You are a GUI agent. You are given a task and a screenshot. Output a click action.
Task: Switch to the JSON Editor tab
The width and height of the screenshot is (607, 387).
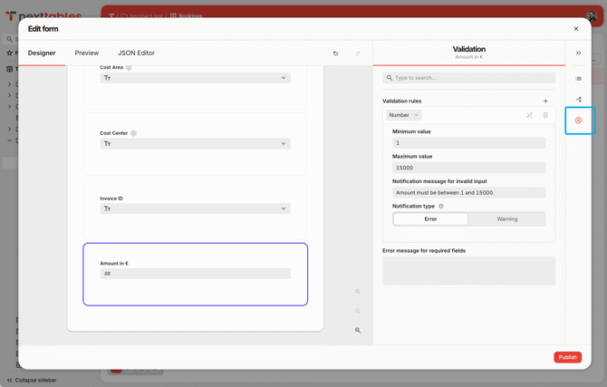click(x=136, y=53)
